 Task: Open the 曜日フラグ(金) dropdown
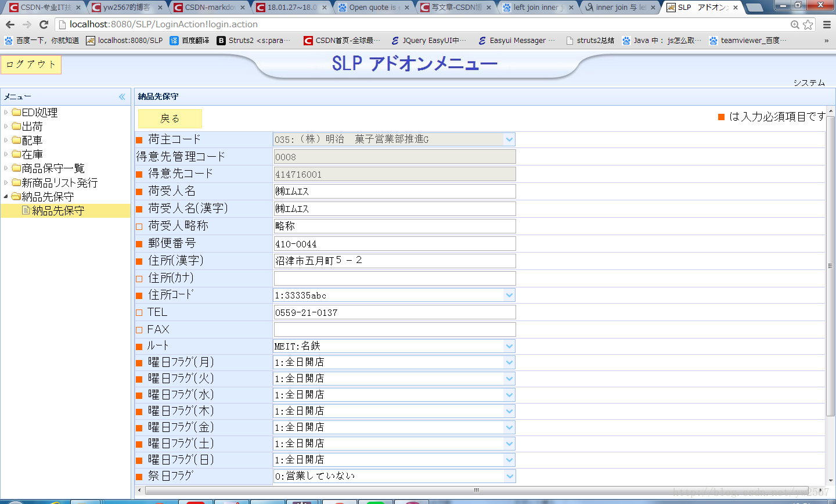pyautogui.click(x=509, y=427)
